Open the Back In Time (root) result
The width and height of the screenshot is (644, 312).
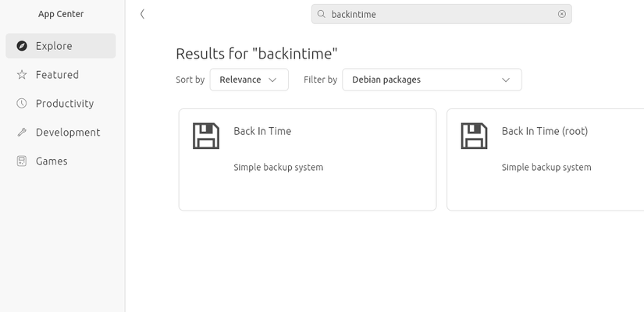coord(546,159)
